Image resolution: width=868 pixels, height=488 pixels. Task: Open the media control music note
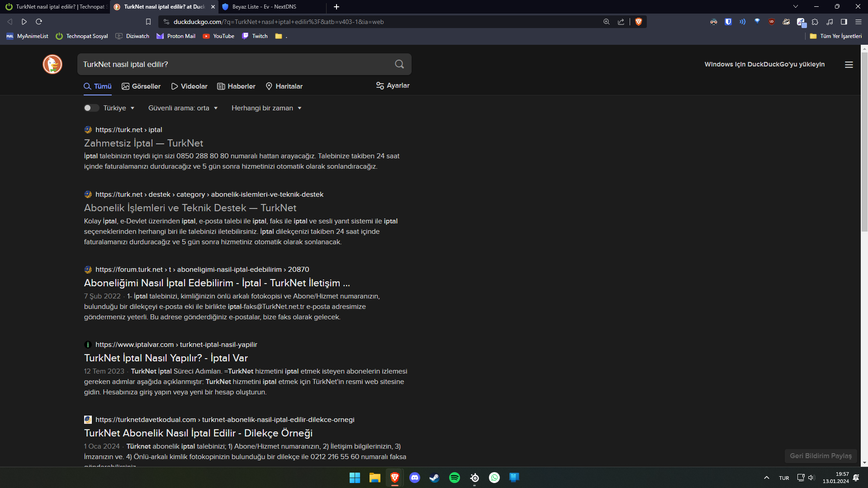coord(830,22)
